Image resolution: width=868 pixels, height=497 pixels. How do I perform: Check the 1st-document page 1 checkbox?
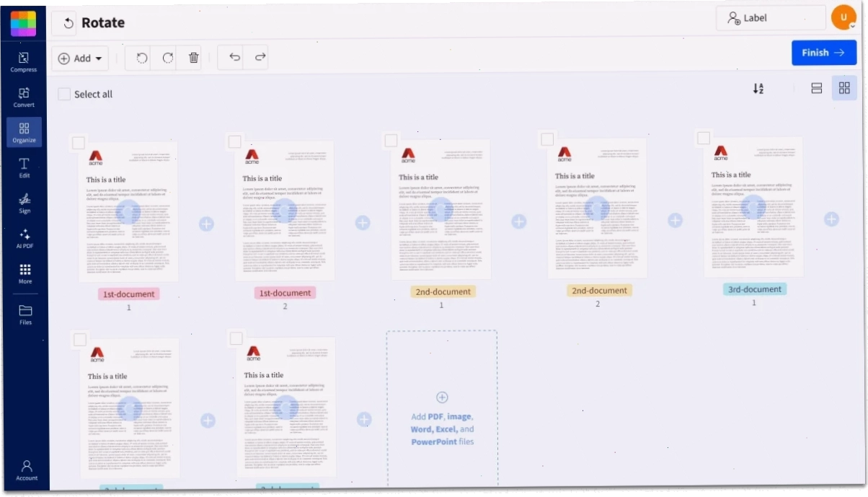tap(79, 143)
